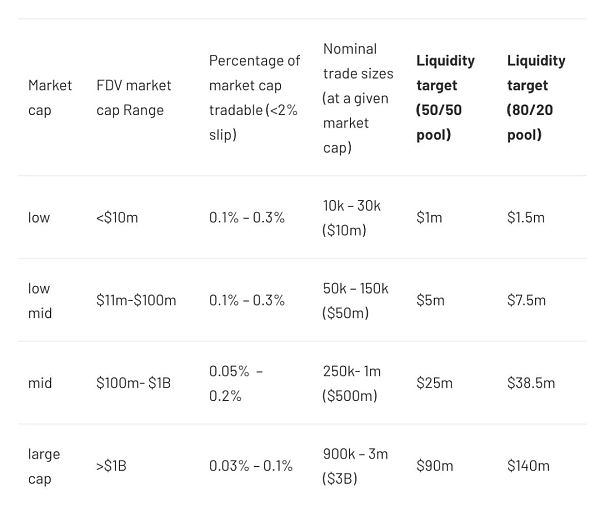Select the "$100m- $1B" range cell
The image size is (600, 517).
[x=133, y=382]
